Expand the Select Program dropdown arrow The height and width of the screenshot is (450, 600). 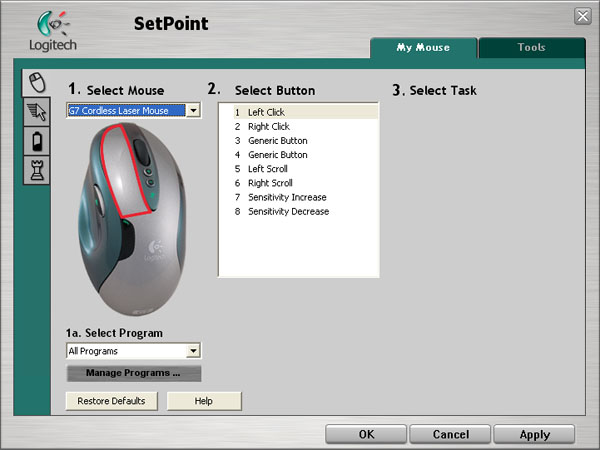tap(193, 351)
